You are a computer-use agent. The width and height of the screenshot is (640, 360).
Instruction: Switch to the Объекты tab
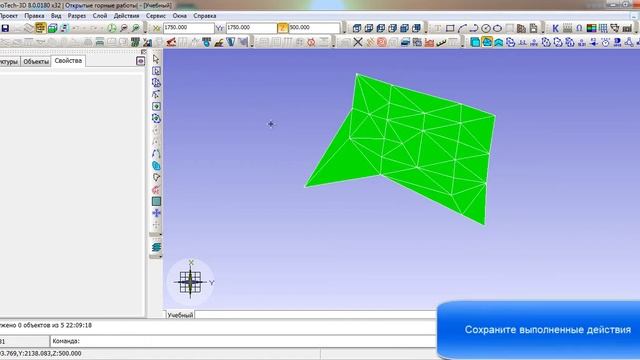point(36,62)
